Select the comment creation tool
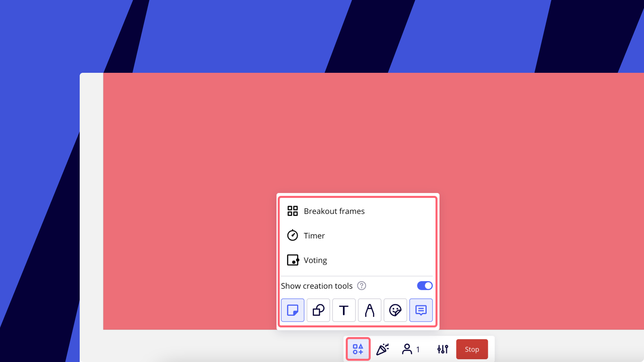This screenshot has height=362, width=644. pyautogui.click(x=421, y=310)
